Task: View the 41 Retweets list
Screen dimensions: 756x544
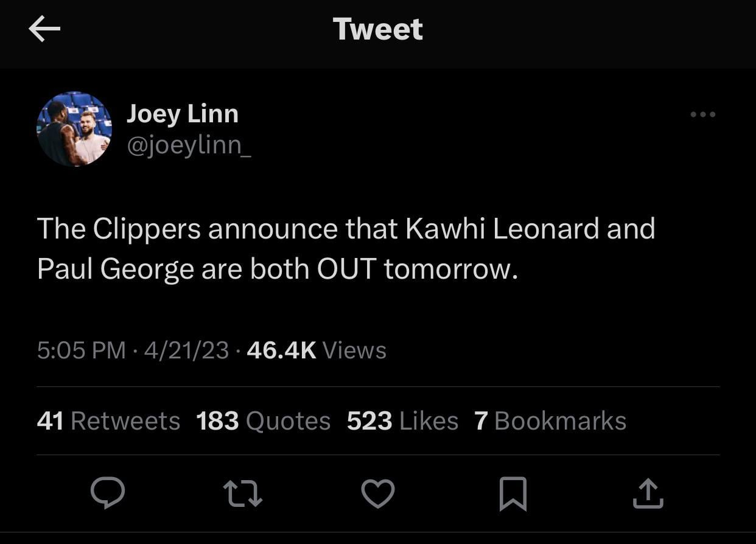Action: [x=108, y=421]
